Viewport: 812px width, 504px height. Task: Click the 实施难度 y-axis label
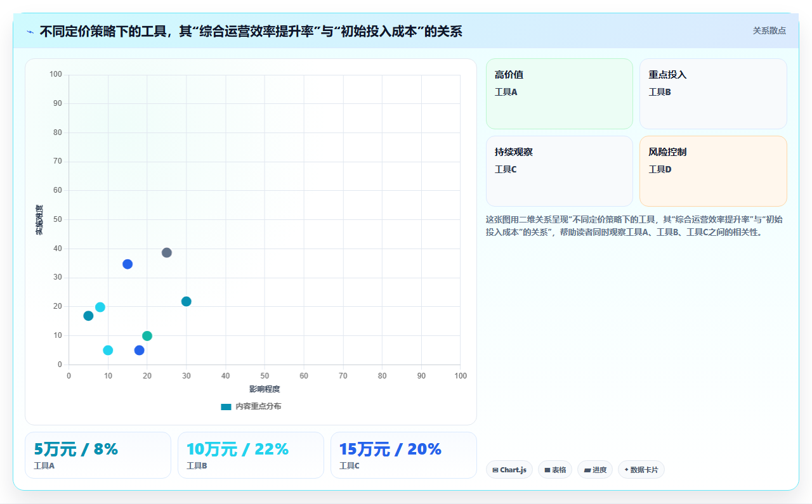coord(39,220)
